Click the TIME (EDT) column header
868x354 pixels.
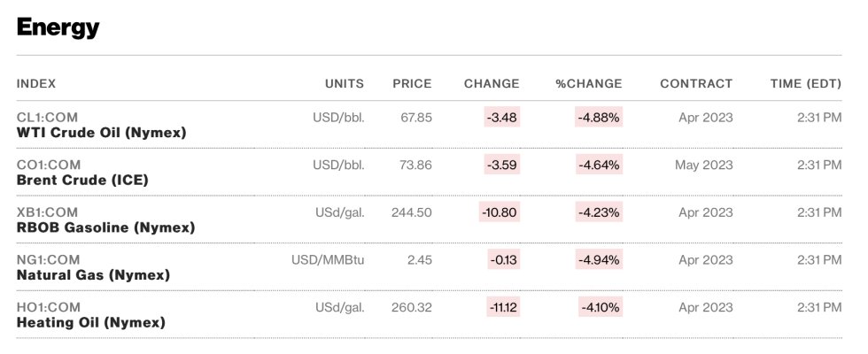pyautogui.click(x=805, y=84)
